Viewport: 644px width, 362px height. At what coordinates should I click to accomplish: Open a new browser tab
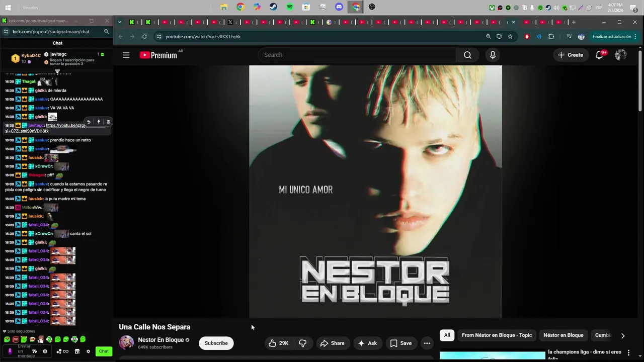click(574, 22)
